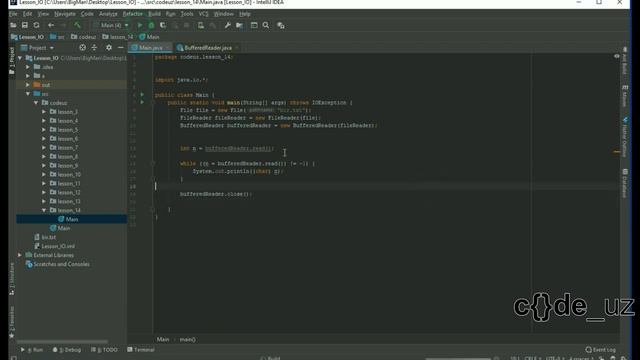Click the Build Project hammer icon

click(x=77, y=25)
